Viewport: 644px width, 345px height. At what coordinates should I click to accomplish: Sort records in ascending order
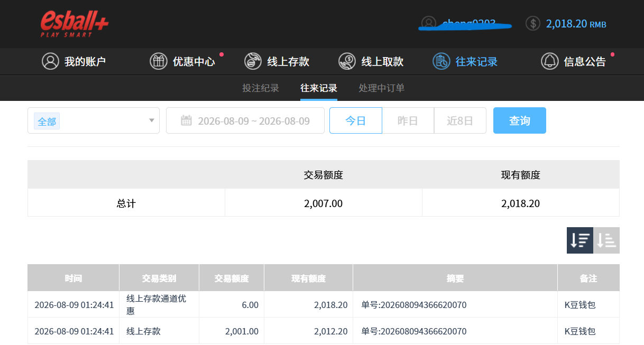(x=606, y=240)
